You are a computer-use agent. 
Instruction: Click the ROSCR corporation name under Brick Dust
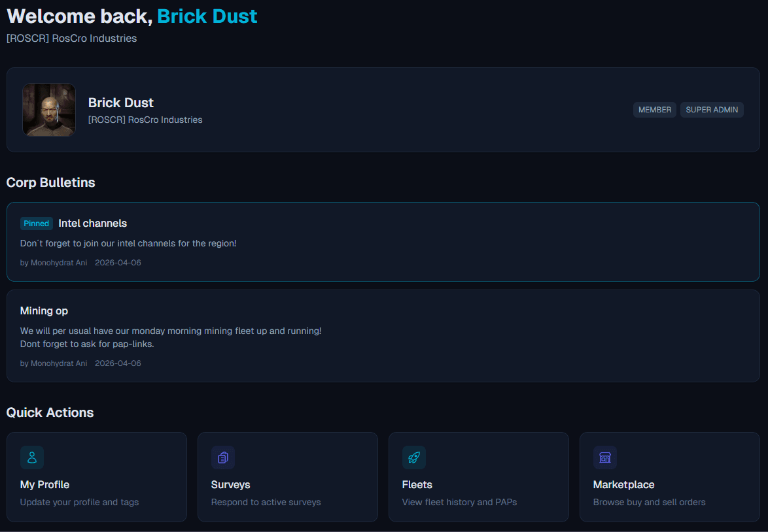pos(145,120)
